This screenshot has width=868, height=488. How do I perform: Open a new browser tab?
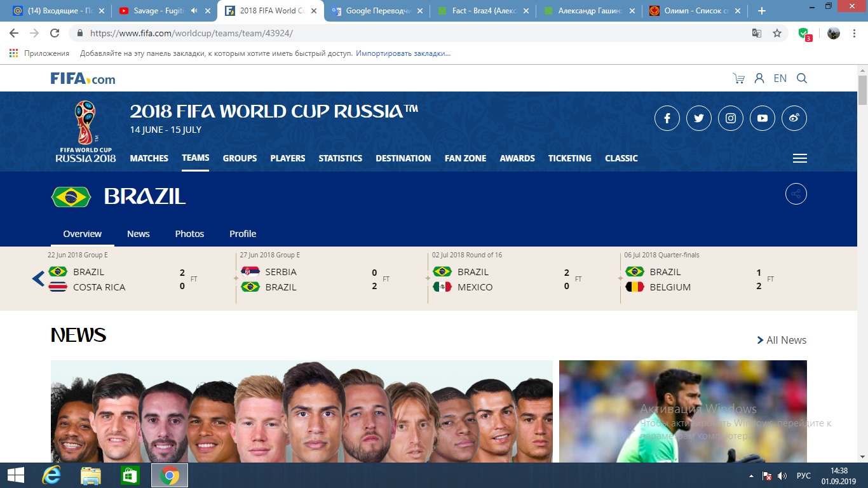tap(762, 11)
